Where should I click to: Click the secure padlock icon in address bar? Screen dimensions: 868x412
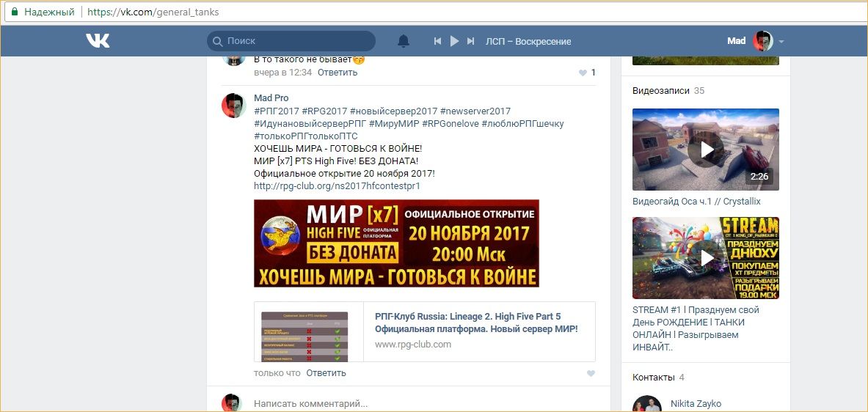click(15, 12)
